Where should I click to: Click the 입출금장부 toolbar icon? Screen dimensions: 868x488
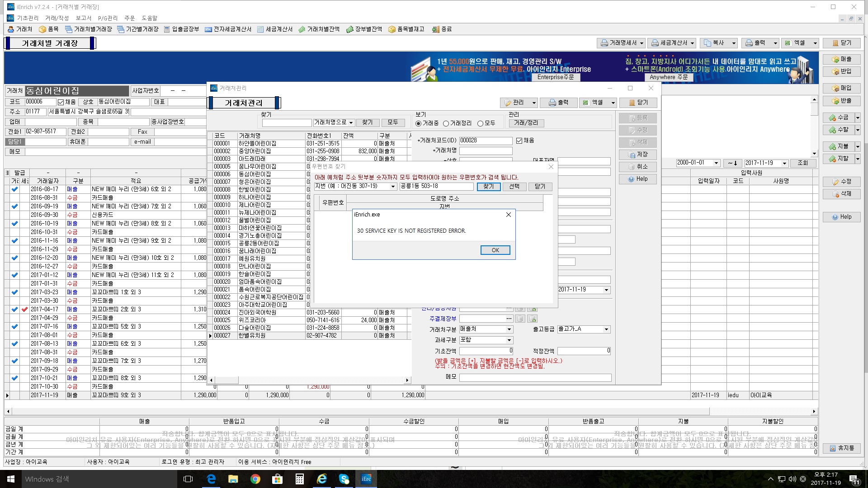[x=181, y=29]
